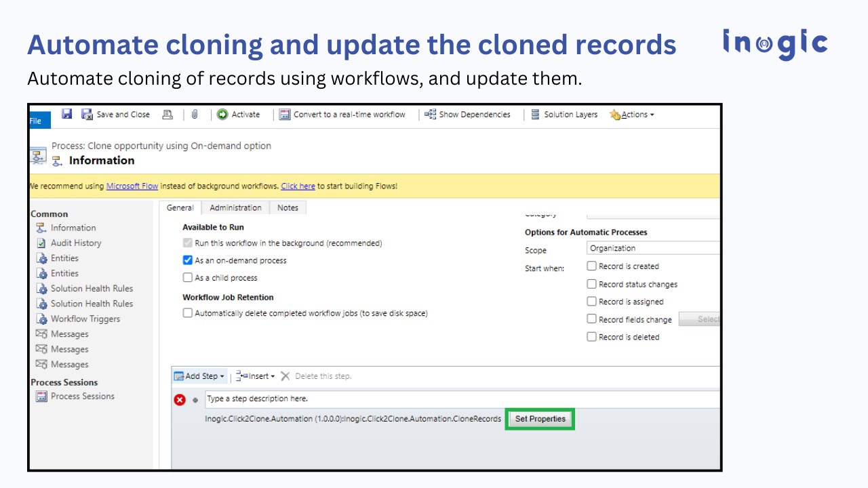868x488 pixels.
Task: Check Record is assigned
Action: point(591,302)
